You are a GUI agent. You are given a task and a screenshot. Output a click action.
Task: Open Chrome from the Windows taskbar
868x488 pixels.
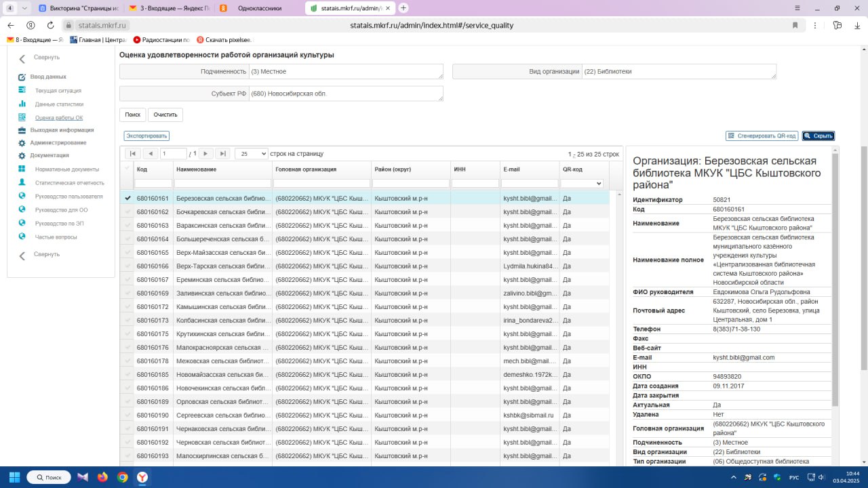click(x=123, y=477)
